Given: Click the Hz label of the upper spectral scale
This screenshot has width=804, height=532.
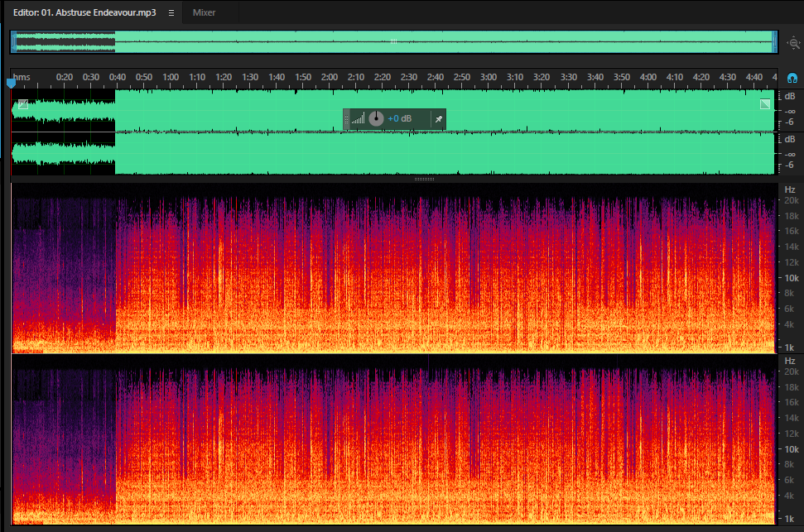Looking at the screenshot, I should point(790,189).
